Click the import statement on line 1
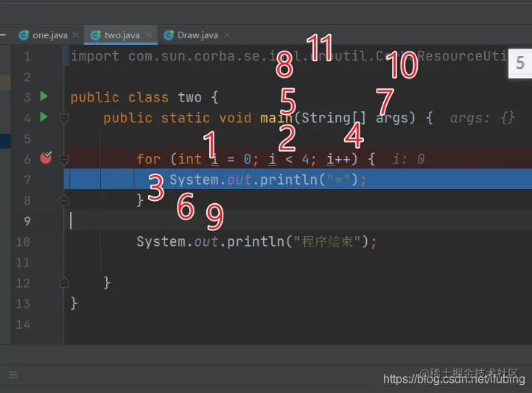532x393 pixels. click(x=289, y=56)
